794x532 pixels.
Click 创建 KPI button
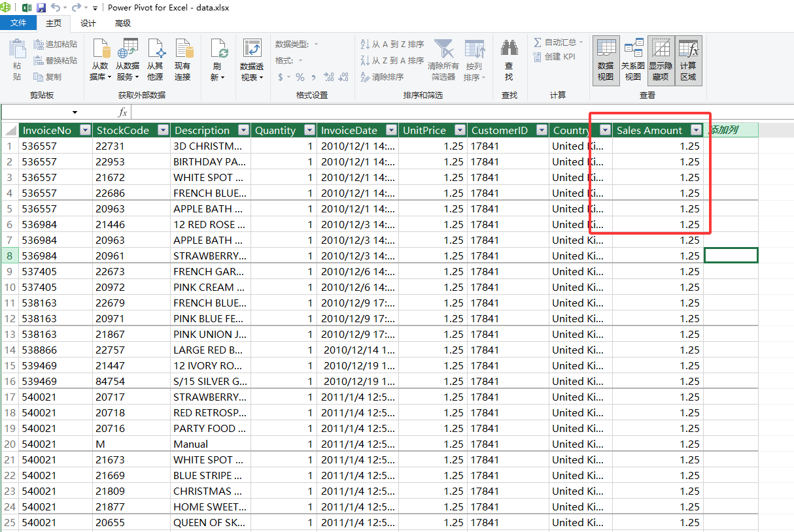click(555, 57)
